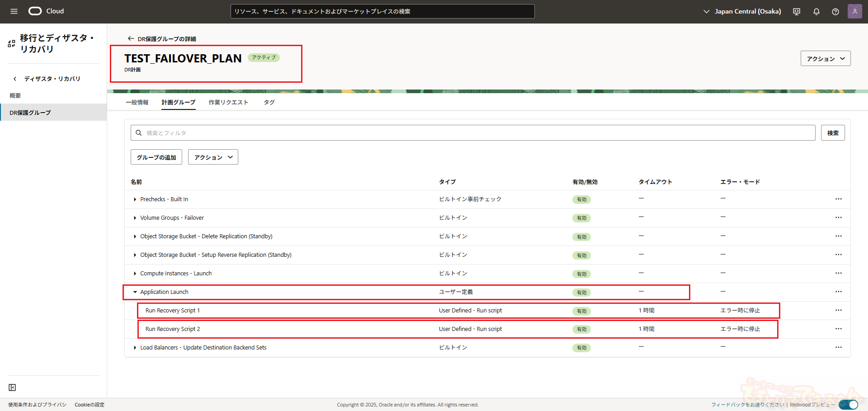Open three-dot menu for Prechecks - Built In row
The width and height of the screenshot is (868, 411).
pos(838,199)
